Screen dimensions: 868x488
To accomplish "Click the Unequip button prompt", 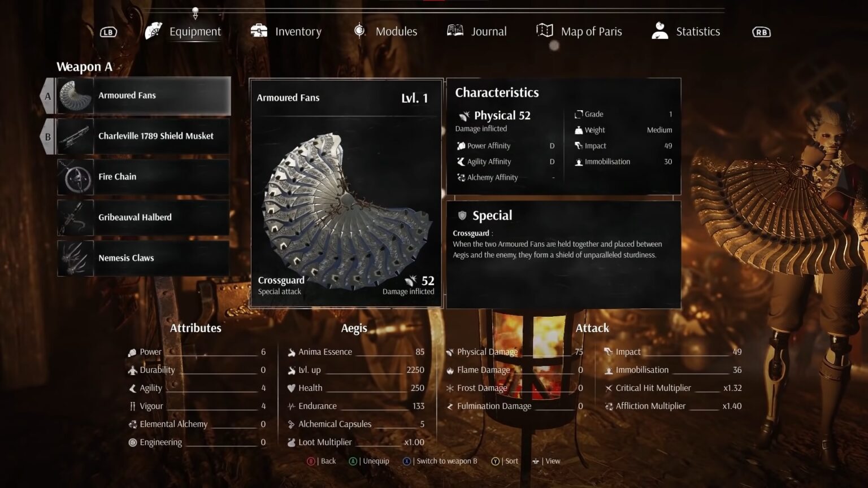I will point(369,461).
